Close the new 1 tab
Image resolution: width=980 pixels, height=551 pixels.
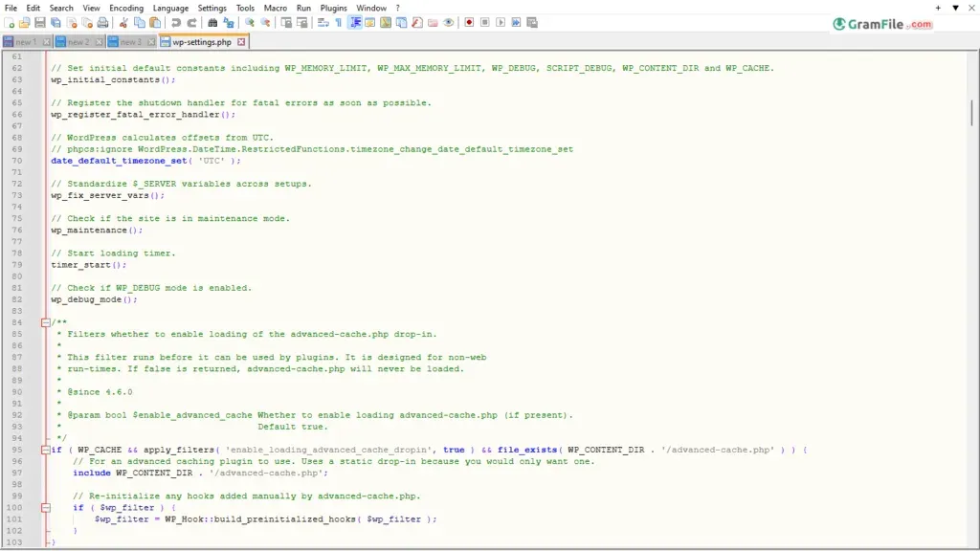pyautogui.click(x=46, y=42)
